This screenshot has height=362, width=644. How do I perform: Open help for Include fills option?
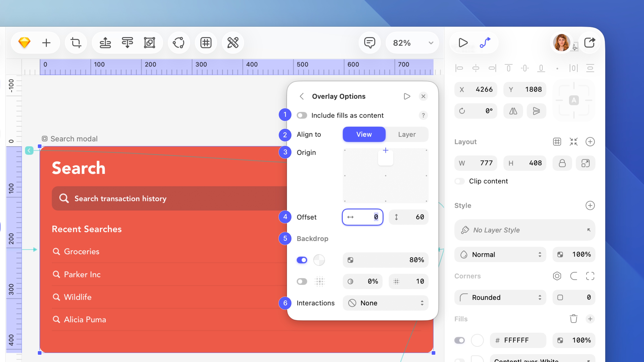click(x=423, y=115)
